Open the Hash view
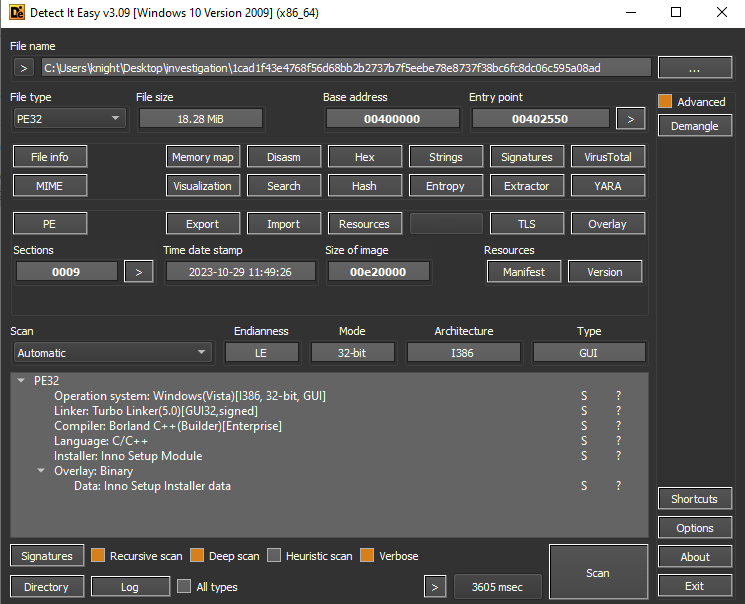 [x=364, y=186]
